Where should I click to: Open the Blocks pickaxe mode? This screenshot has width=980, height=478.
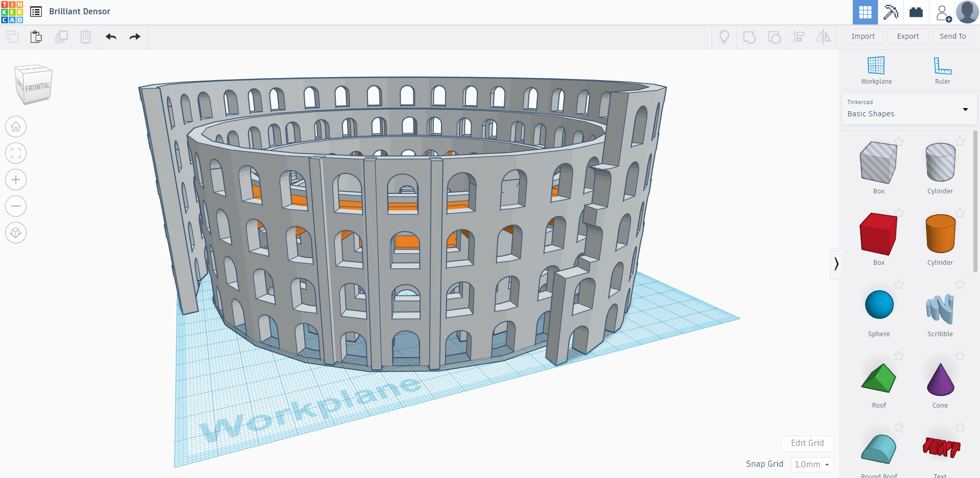(891, 12)
